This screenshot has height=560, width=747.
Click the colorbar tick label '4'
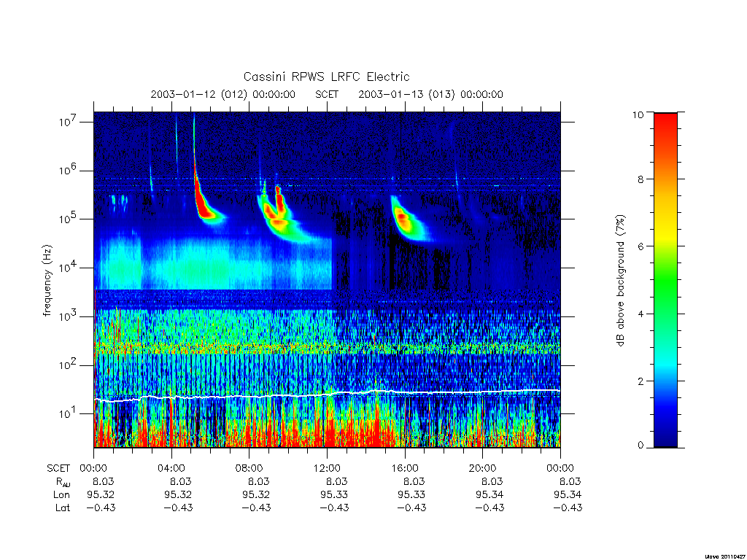click(640, 314)
